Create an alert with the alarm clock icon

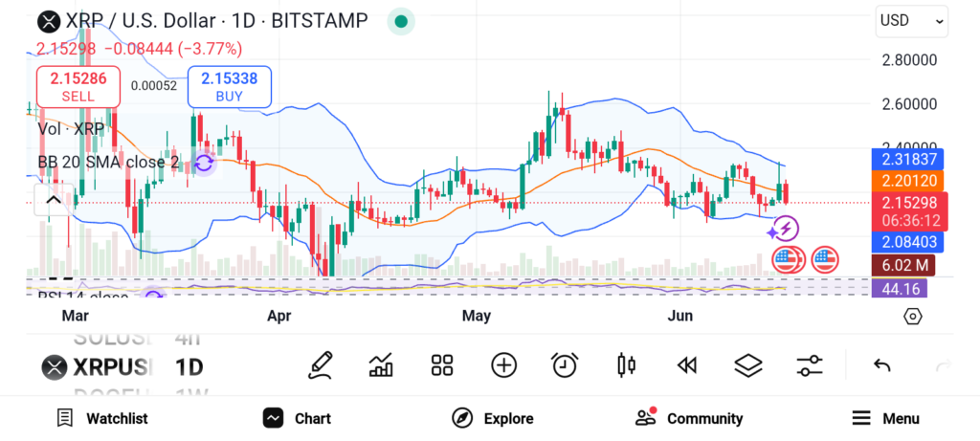565,364
